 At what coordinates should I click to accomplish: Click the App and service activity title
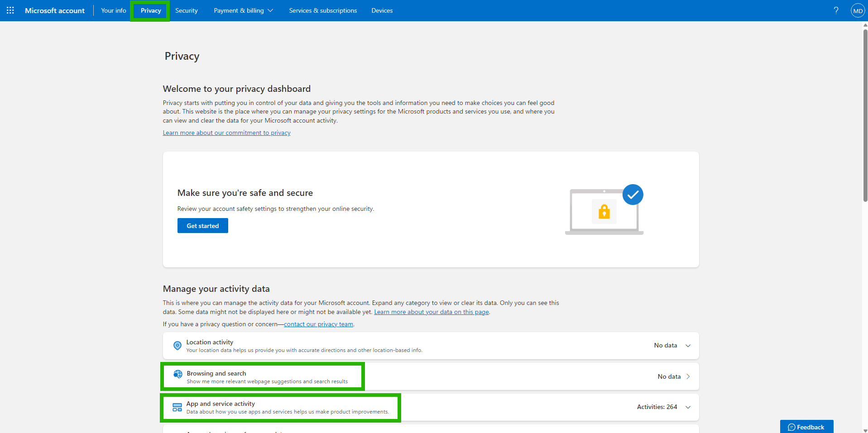coord(221,404)
